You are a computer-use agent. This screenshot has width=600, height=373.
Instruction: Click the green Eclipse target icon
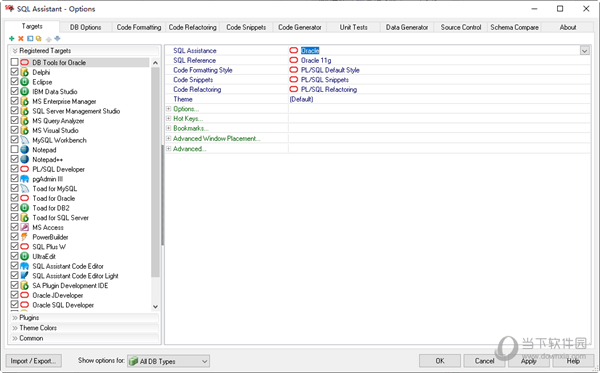click(24, 82)
